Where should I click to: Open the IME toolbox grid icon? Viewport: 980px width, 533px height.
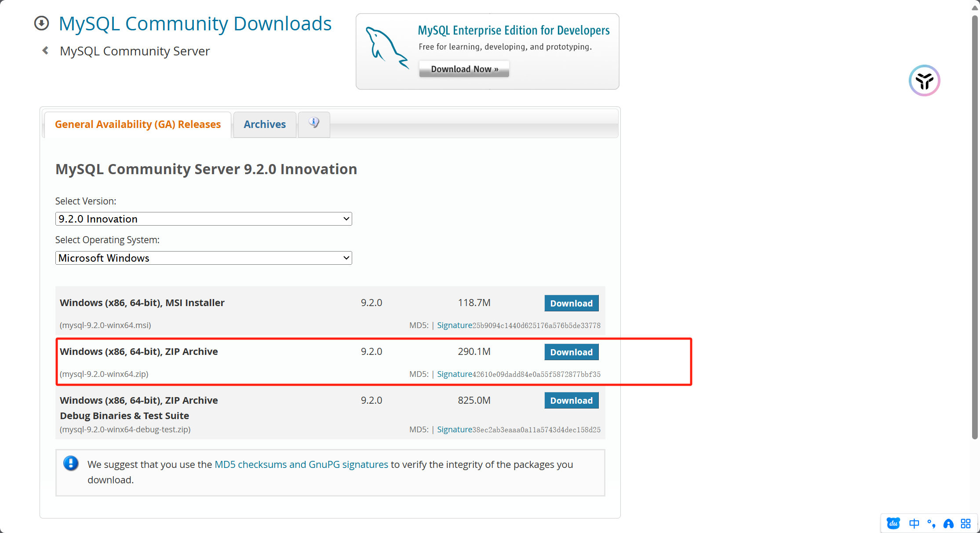tap(965, 523)
